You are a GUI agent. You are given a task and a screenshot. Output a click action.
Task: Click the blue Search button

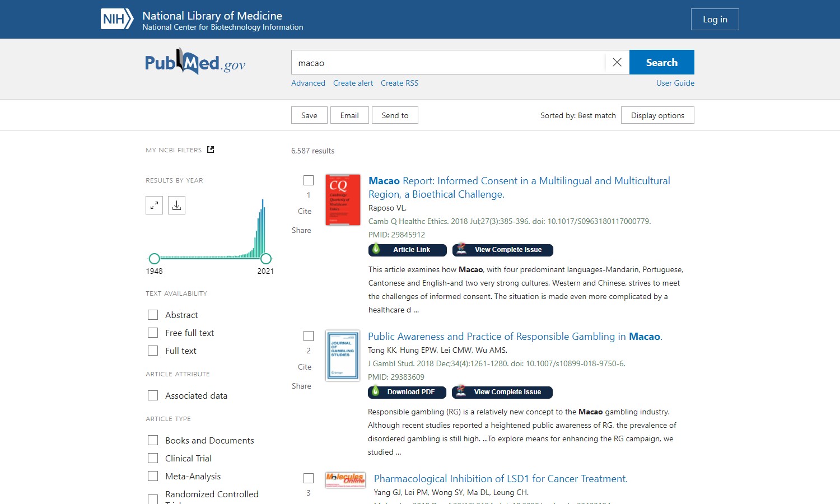(x=662, y=62)
